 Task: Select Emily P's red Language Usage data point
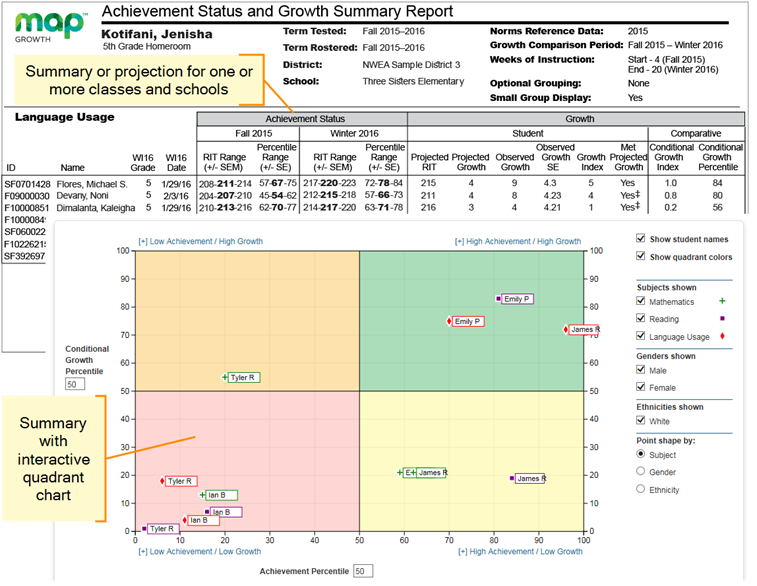[x=450, y=321]
